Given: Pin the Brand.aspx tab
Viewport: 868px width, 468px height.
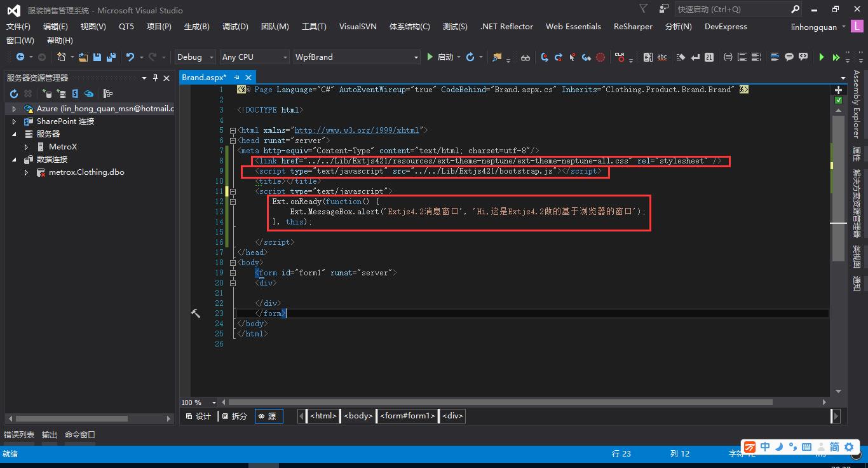Looking at the screenshot, I should pyautogui.click(x=236, y=78).
